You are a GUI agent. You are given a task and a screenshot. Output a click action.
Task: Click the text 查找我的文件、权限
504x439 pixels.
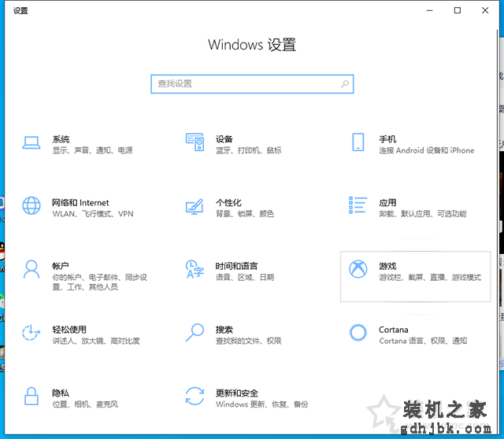[249, 341]
